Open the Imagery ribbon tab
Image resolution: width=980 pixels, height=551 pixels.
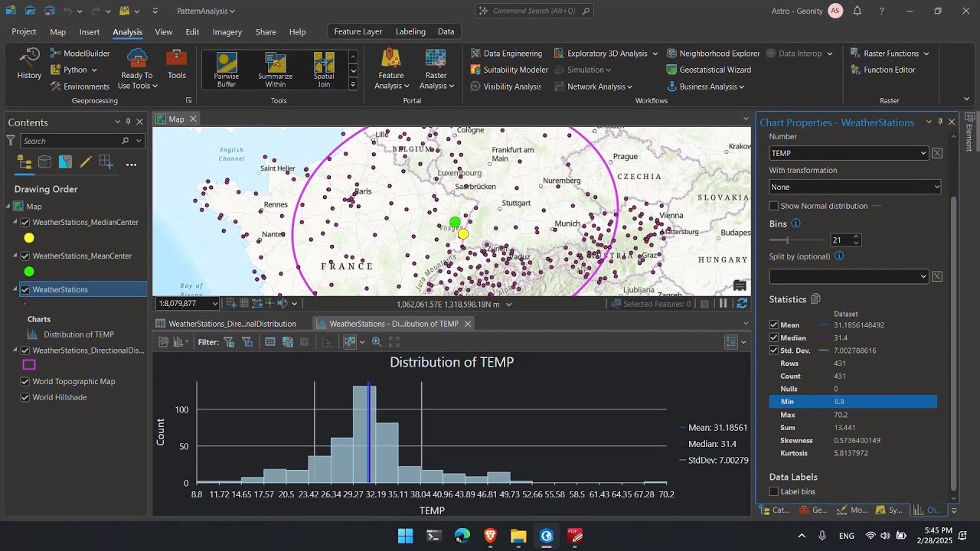pyautogui.click(x=227, y=32)
